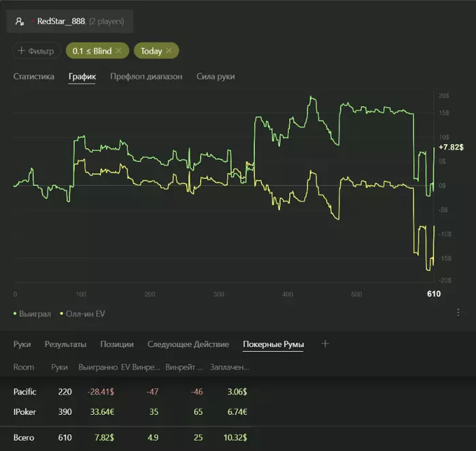
Task: Switch to the Руки bottom tab
Action: [x=22, y=344]
